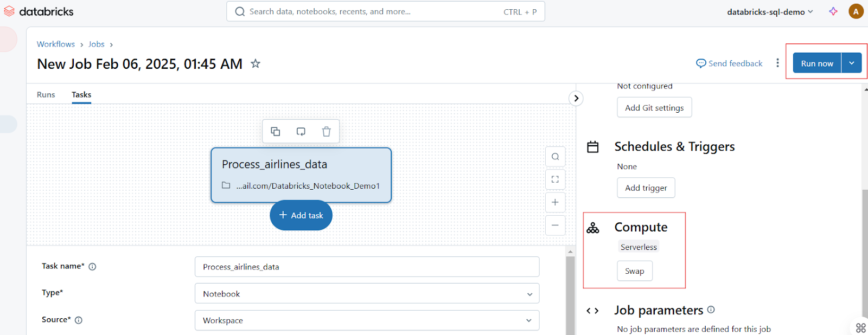This screenshot has height=335, width=868.
Task: Click the top search bar
Action: click(386, 11)
